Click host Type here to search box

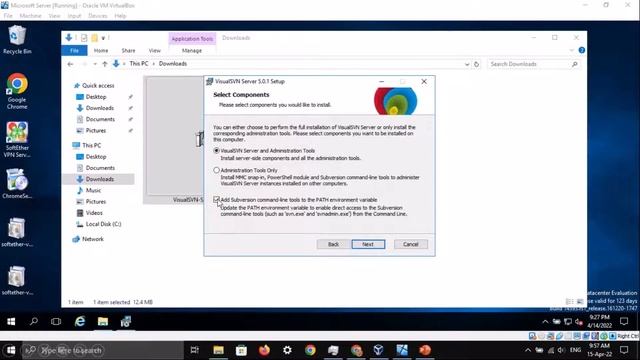[102, 350]
